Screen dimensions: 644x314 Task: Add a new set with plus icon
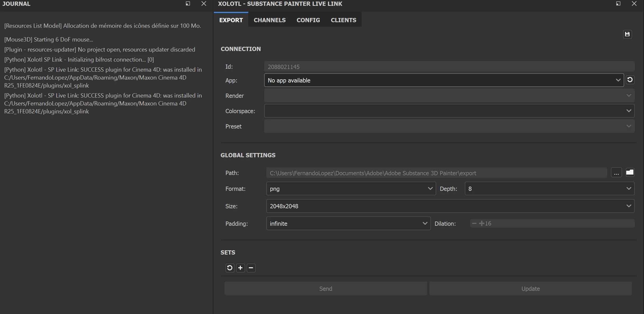point(240,268)
